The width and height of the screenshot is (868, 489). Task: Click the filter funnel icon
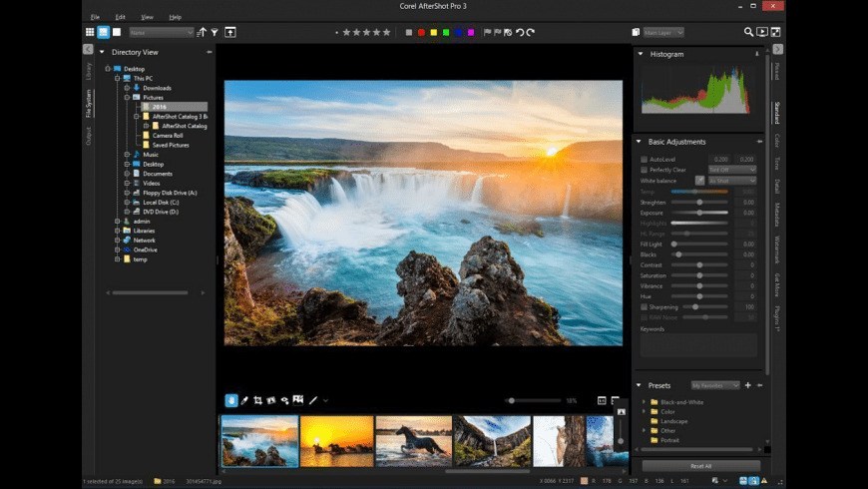pyautogui.click(x=215, y=32)
